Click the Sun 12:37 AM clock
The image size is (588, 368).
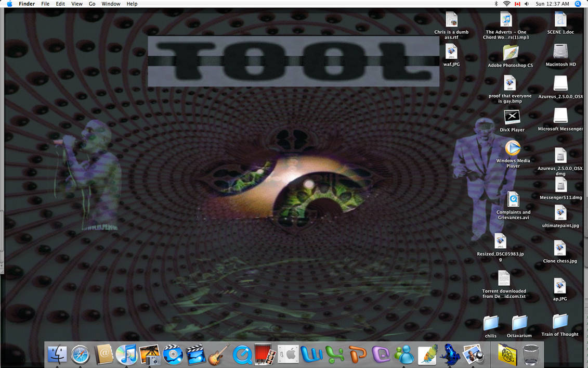[552, 4]
